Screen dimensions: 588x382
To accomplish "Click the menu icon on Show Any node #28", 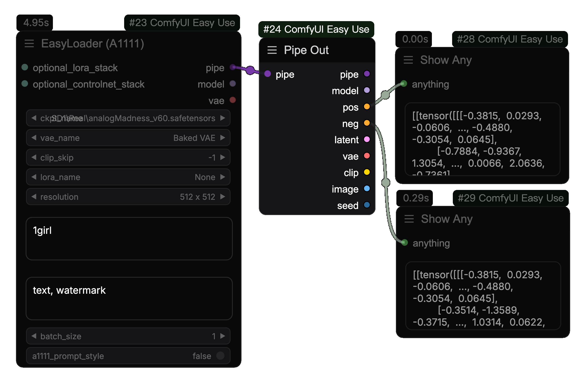I will [x=408, y=60].
